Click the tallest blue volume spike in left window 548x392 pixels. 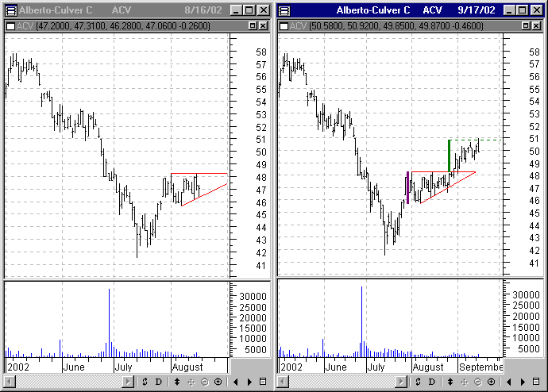pos(109,323)
